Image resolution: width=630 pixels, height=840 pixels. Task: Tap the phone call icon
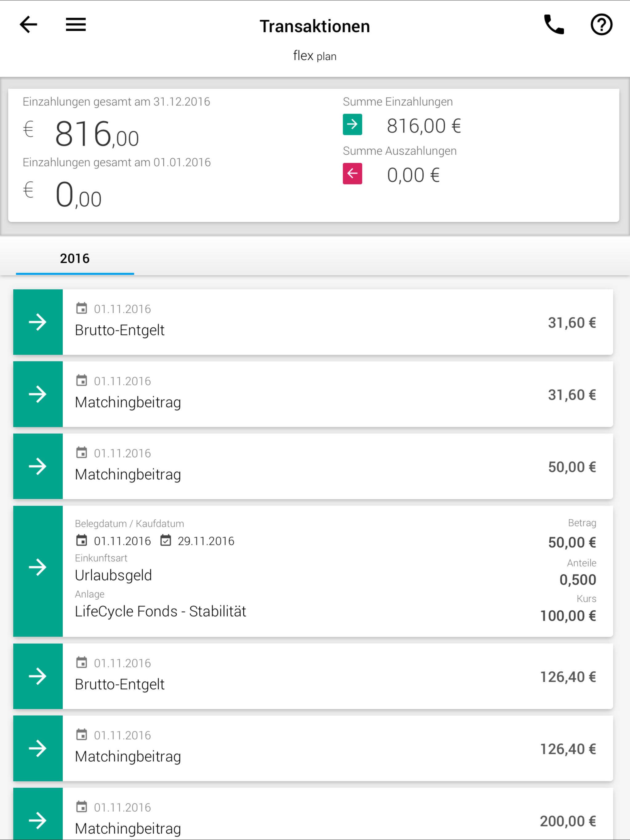click(x=554, y=25)
